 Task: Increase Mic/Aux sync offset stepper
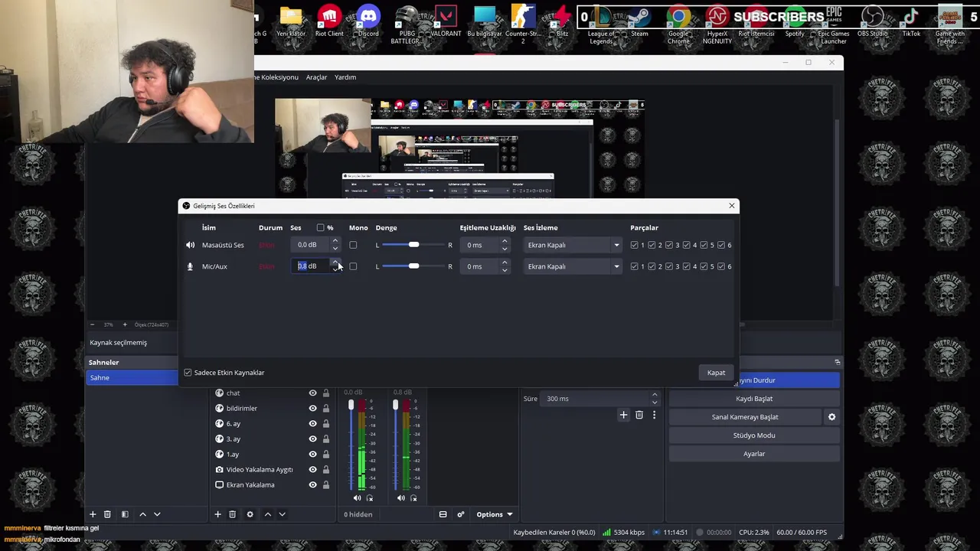504,263
